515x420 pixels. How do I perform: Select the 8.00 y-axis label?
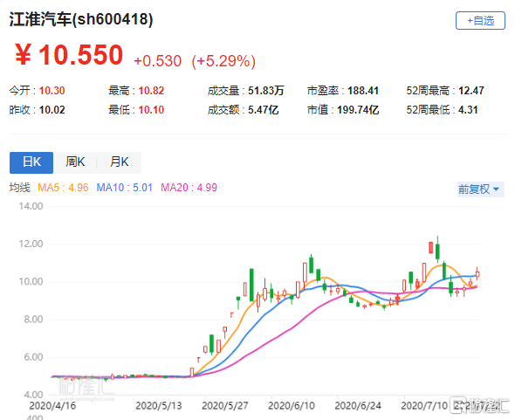33,320
